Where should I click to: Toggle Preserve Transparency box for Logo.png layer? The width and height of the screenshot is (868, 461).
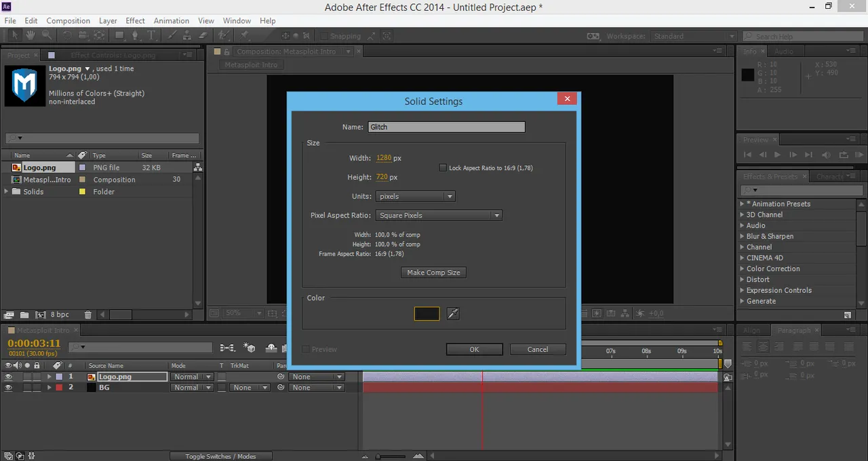[x=222, y=377]
